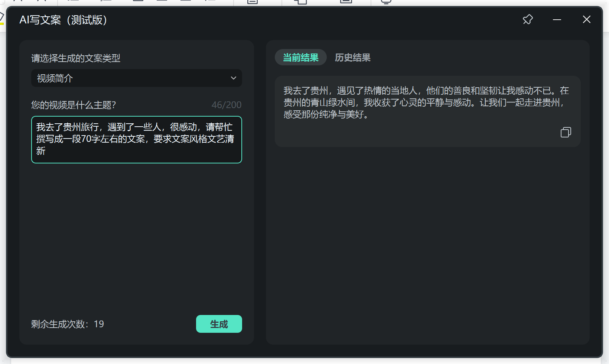
Task: Click the 生成 button to generate copy
Action: point(219,324)
